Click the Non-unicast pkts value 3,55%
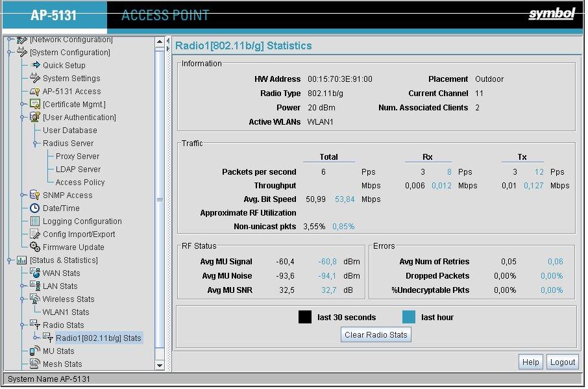The image size is (588, 389). (x=314, y=227)
